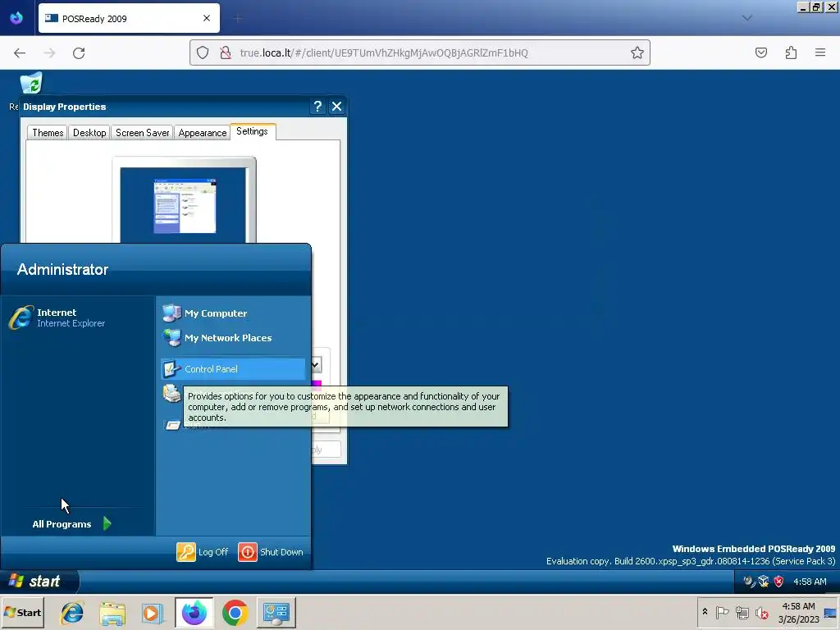Image resolution: width=840 pixels, height=630 pixels.
Task: Click the muted speaker icon in host tray
Action: (761, 612)
